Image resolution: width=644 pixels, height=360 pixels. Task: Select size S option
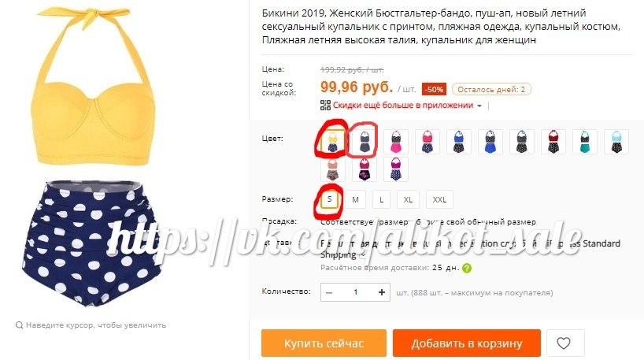[x=329, y=199]
